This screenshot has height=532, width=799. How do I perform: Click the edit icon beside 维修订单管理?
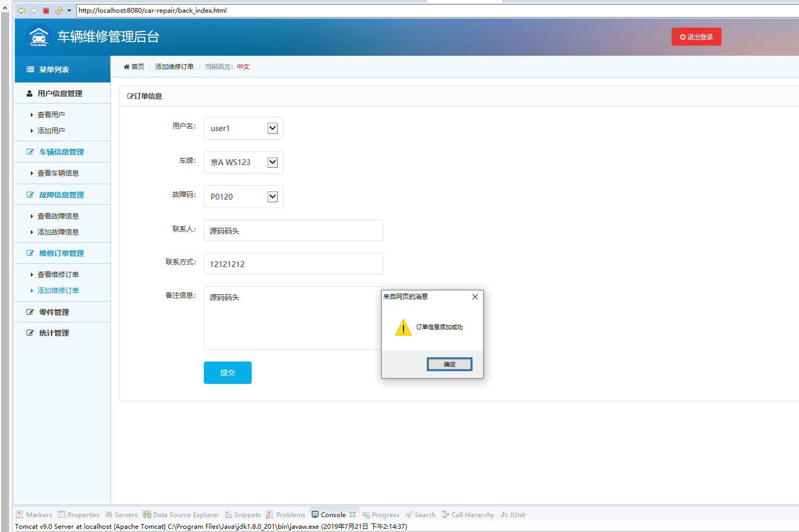click(x=30, y=253)
